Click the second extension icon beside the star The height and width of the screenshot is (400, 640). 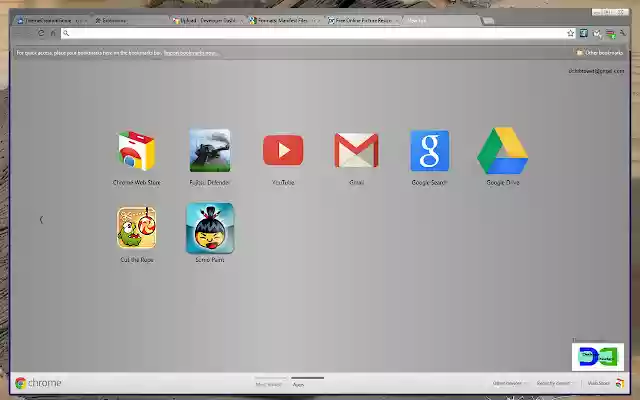click(597, 34)
